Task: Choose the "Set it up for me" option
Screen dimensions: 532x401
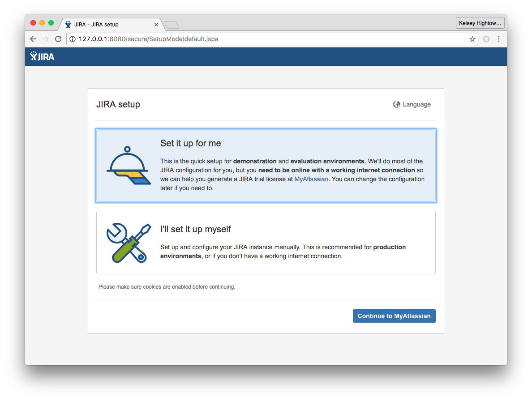Action: tap(266, 166)
